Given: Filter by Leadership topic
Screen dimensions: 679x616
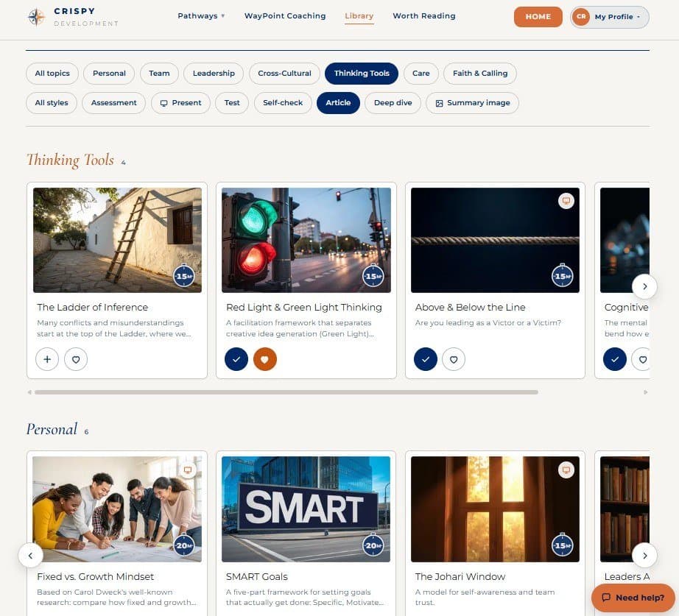Looking at the screenshot, I should (x=214, y=73).
